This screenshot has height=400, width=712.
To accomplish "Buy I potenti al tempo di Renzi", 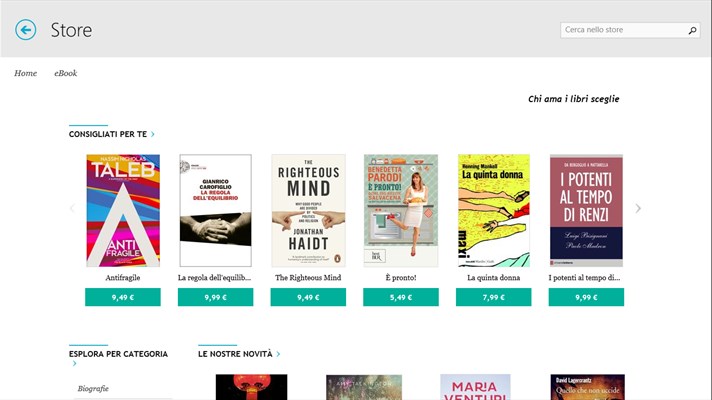I will (x=586, y=297).
